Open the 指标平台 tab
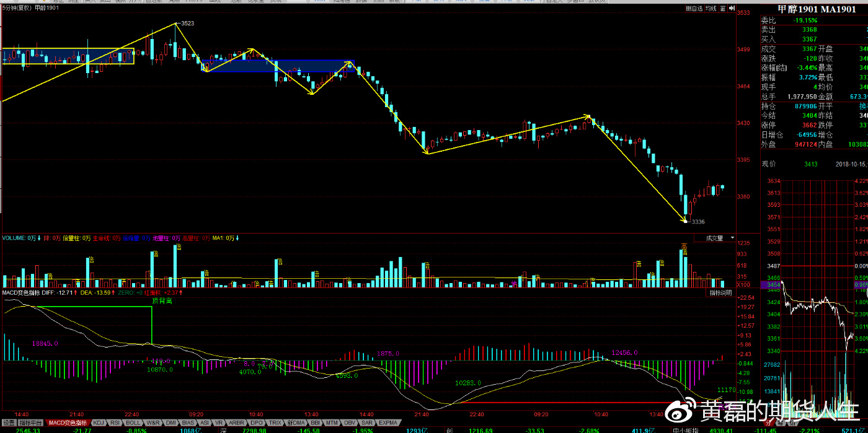868x433 pixels. (30, 422)
